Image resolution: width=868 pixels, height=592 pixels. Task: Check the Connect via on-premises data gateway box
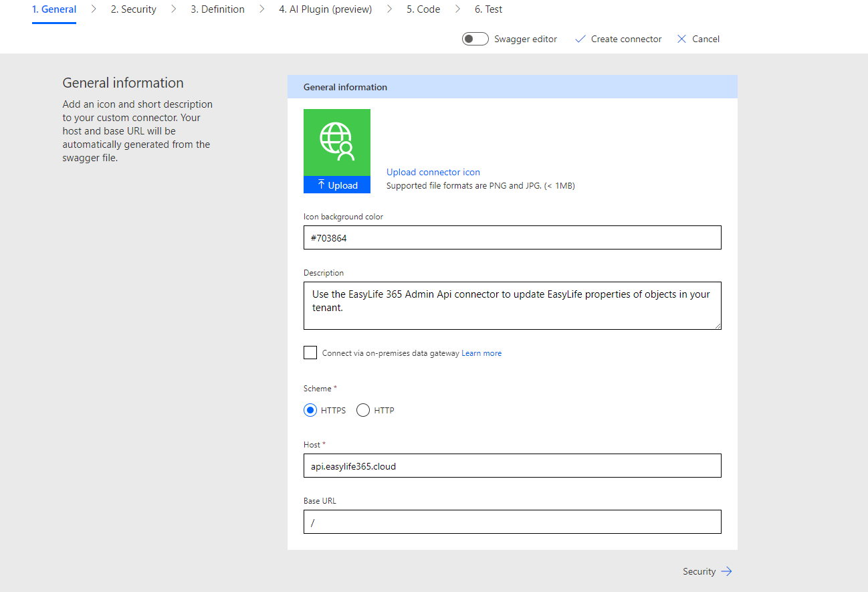click(x=310, y=353)
